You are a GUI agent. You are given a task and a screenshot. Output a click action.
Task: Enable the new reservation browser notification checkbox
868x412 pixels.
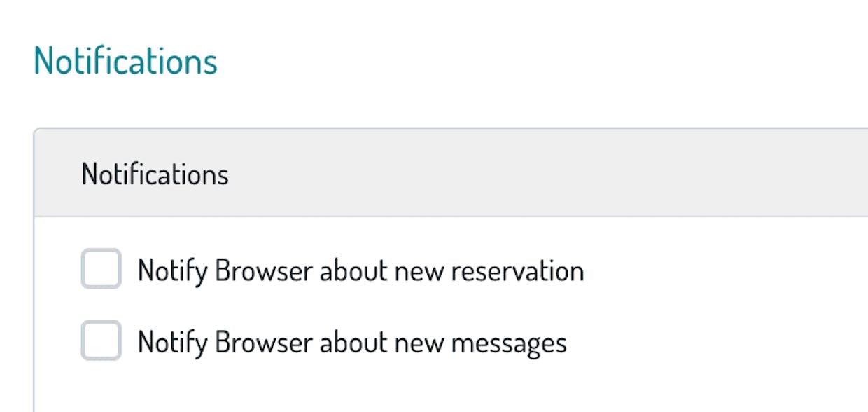click(101, 268)
